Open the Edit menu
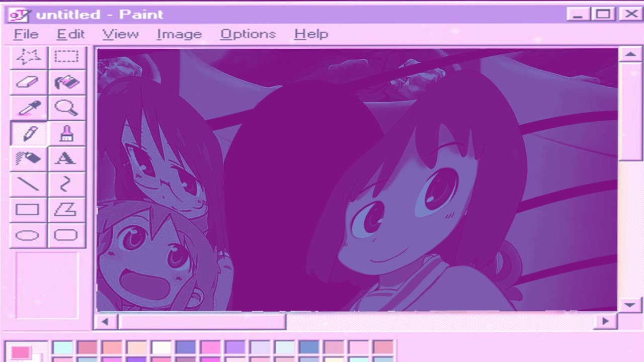 tap(70, 34)
